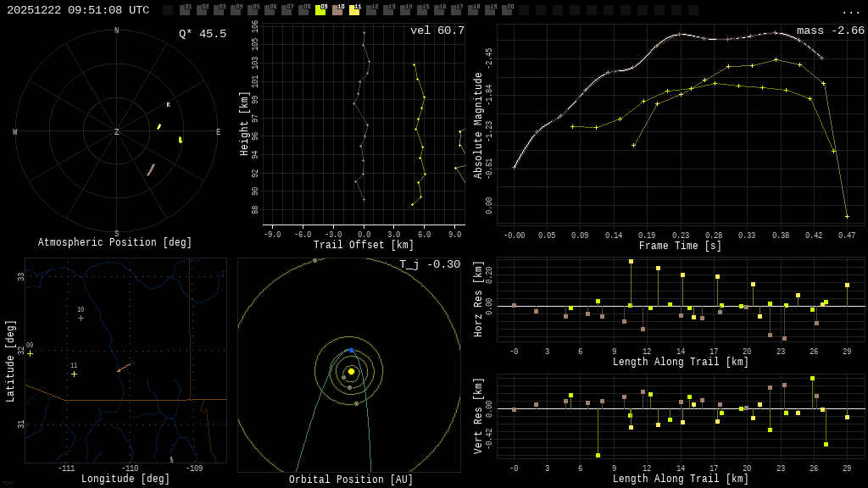Image resolution: width=868 pixels, height=488 pixels.
Task: Open the ellipsis menu at top right
Action: pyautogui.click(x=850, y=11)
